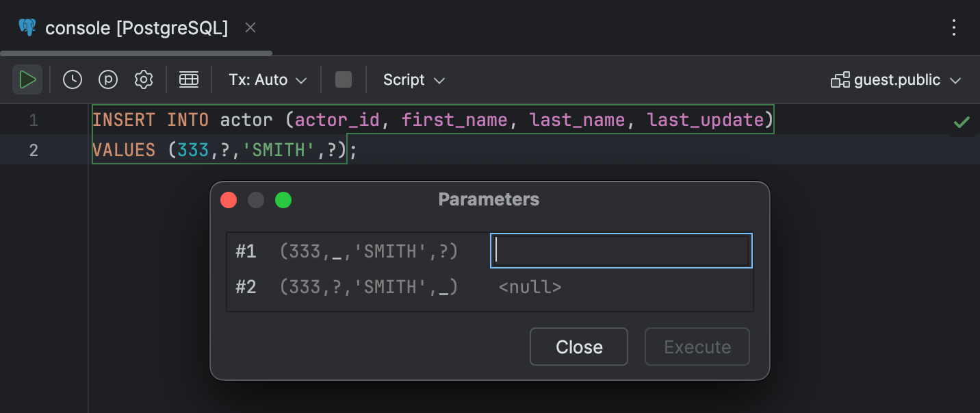Open the Script execution mode dropdown
The width and height of the screenshot is (980, 413).
click(413, 79)
